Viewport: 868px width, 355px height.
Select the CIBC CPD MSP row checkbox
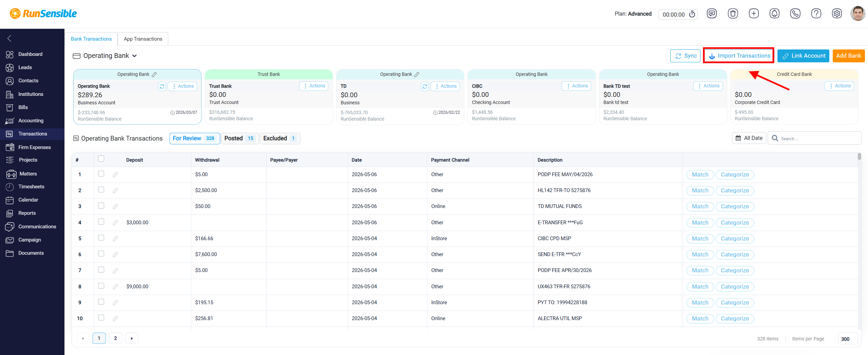tap(101, 238)
